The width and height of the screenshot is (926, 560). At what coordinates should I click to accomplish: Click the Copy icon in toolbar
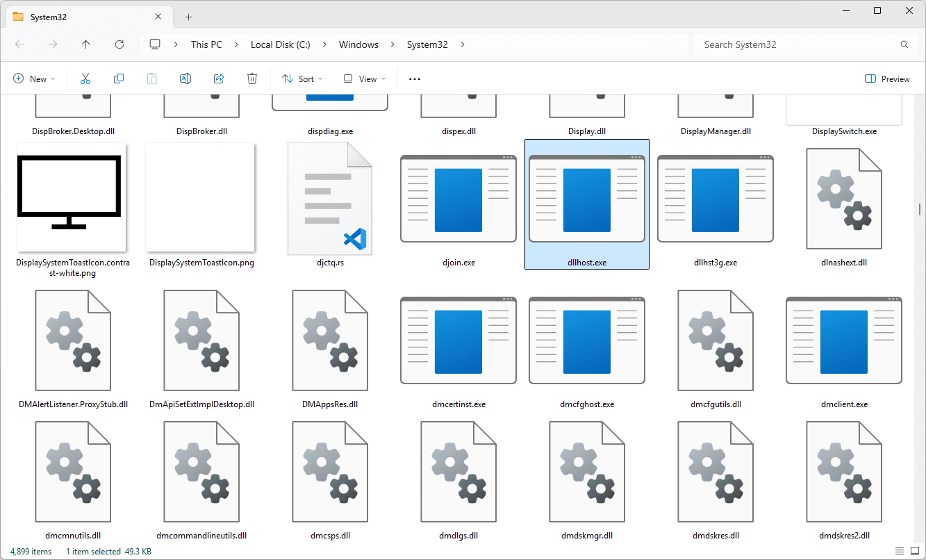(119, 79)
